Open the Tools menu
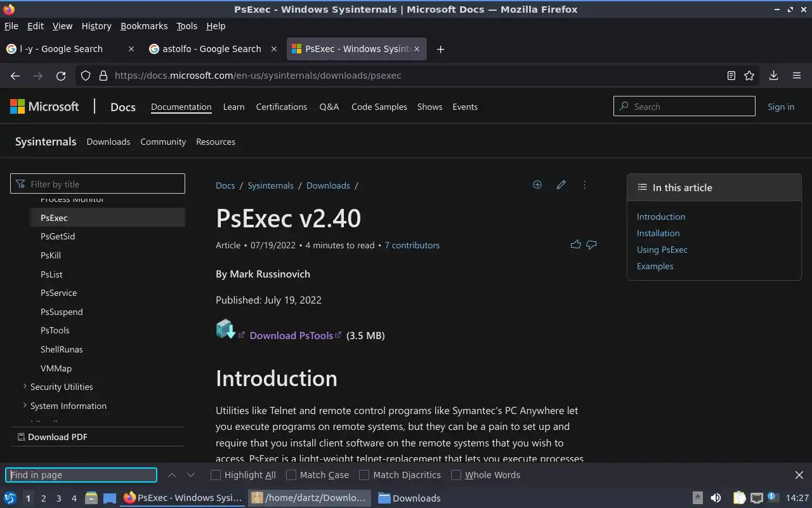 tap(187, 26)
